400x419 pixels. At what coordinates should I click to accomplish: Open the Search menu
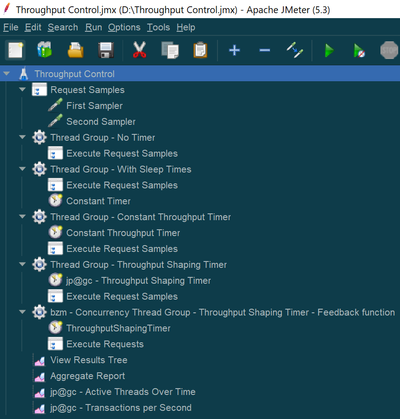pyautogui.click(x=63, y=27)
